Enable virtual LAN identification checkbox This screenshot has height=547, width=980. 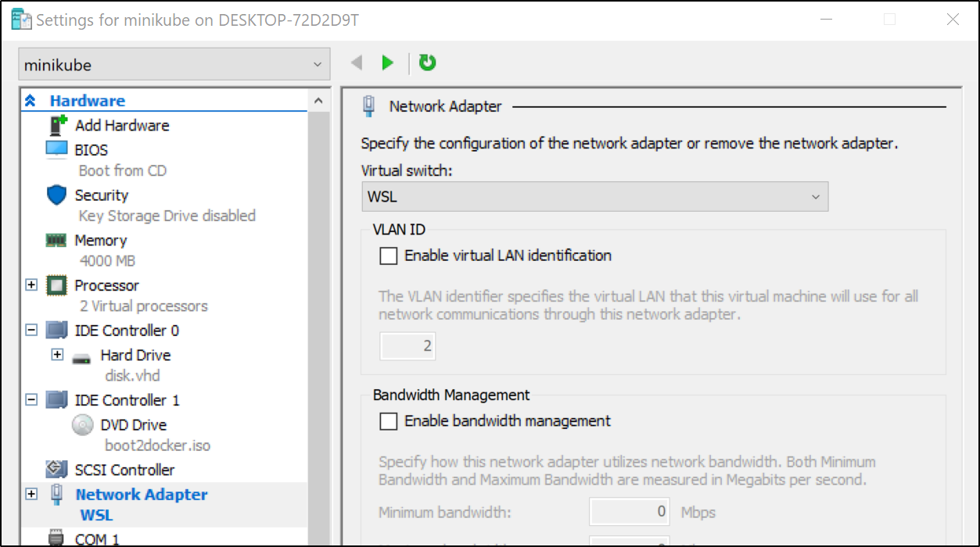pyautogui.click(x=388, y=256)
